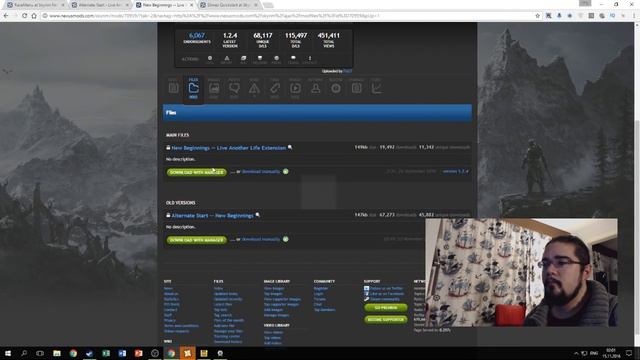This screenshot has height=360, width=640.
Task: Open taskbar search magnifier
Action: point(24,353)
